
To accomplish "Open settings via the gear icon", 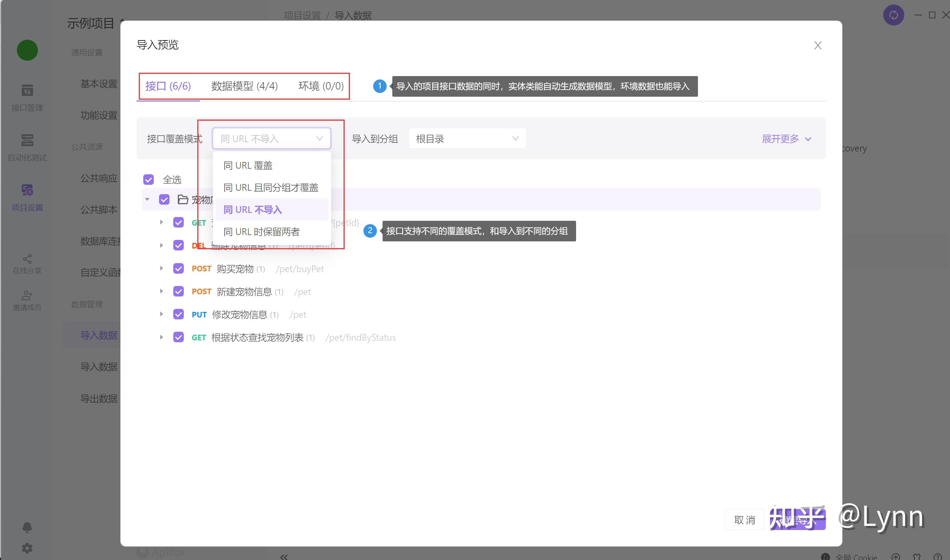I will coord(27,548).
